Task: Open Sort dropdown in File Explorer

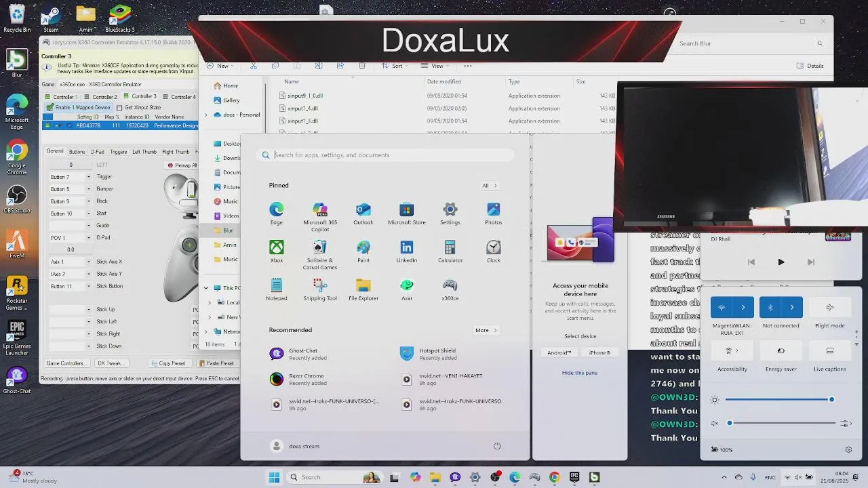Action: [396, 66]
